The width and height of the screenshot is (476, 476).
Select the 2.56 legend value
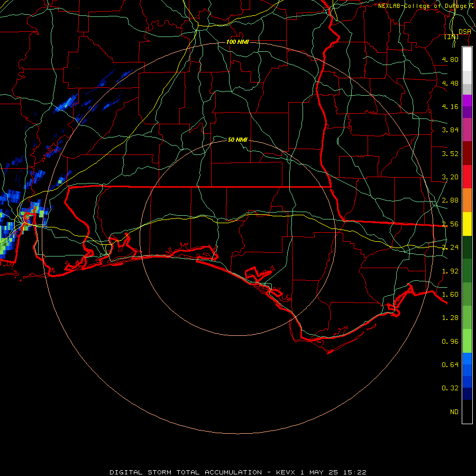pos(450,224)
